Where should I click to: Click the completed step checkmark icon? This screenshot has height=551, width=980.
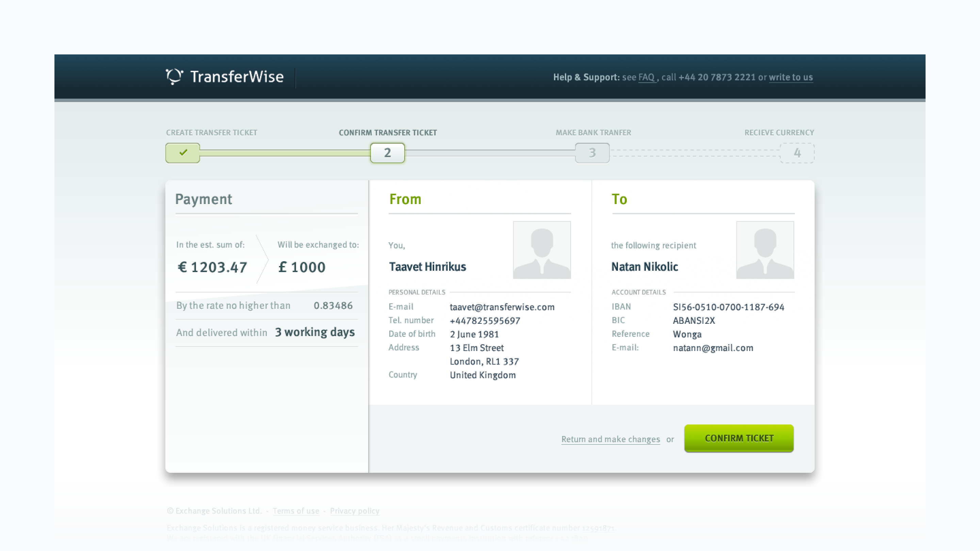[183, 153]
